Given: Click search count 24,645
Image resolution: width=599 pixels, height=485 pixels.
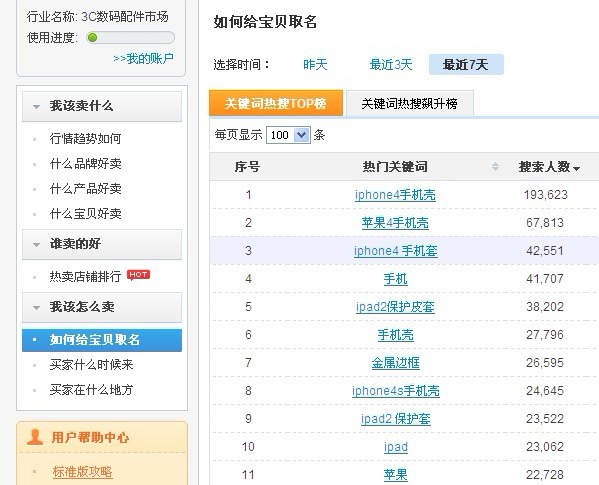Looking at the screenshot, I should (x=545, y=391).
